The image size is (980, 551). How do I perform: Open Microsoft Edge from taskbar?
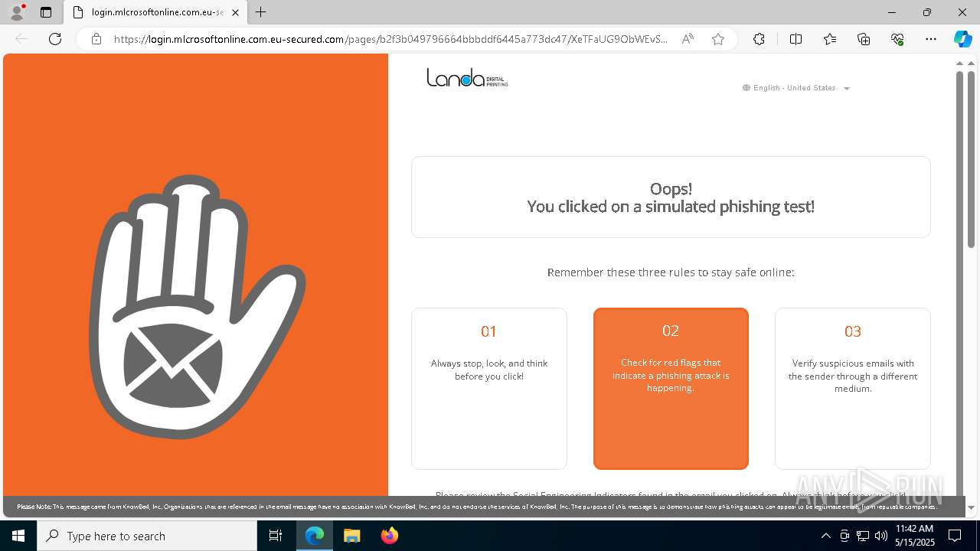(x=315, y=536)
